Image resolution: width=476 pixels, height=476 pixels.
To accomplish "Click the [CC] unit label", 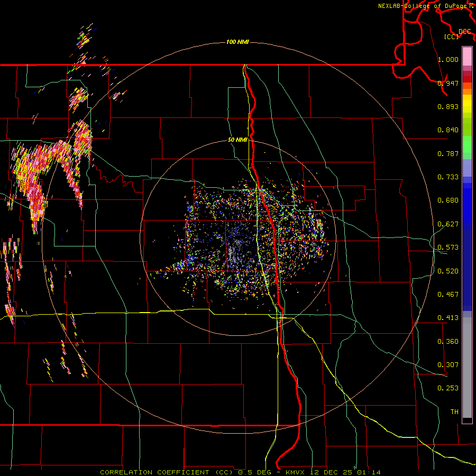I will [452, 36].
